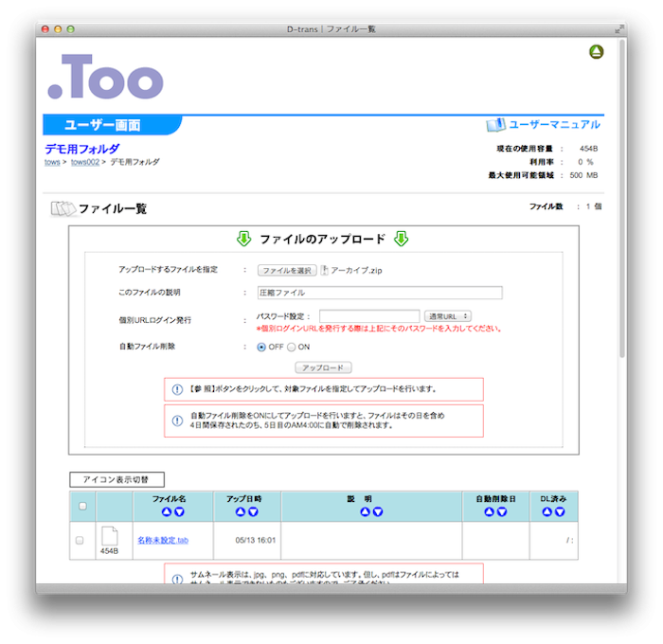
Task: Check the select-all checkbox in table header
Action: click(x=82, y=506)
